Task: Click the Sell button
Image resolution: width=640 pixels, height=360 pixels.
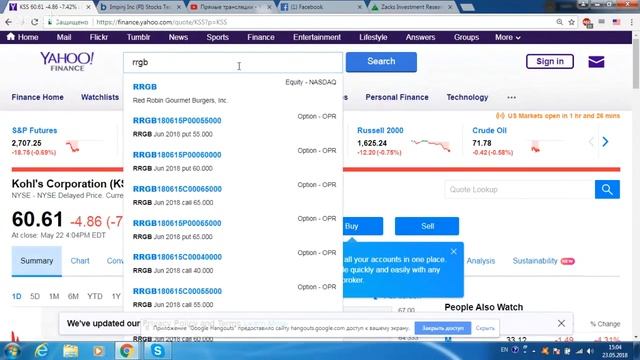Action: (x=427, y=226)
